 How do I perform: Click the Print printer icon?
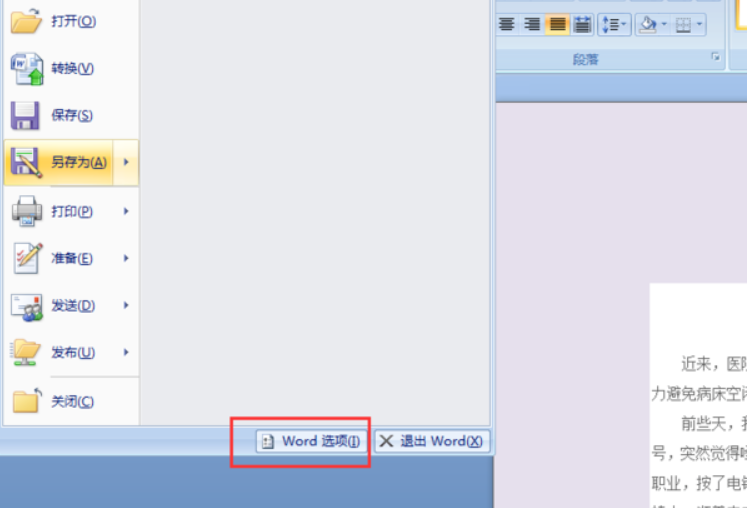coord(27,211)
